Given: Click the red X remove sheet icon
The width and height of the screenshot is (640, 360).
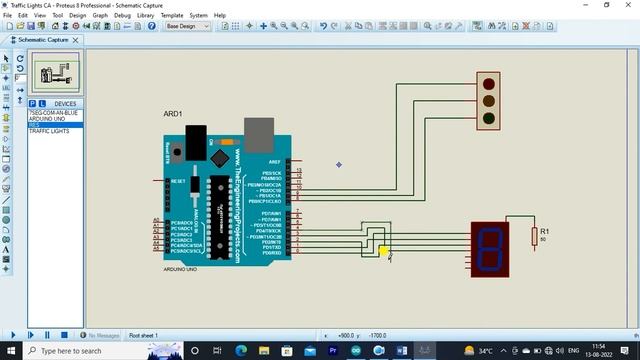Looking at the screenshot, I should click(x=526, y=26).
